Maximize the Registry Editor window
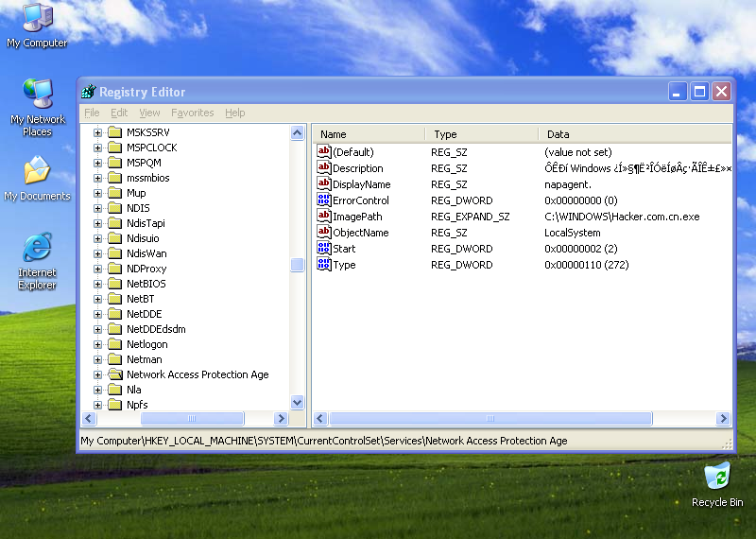This screenshot has width=756, height=539. pos(699,91)
